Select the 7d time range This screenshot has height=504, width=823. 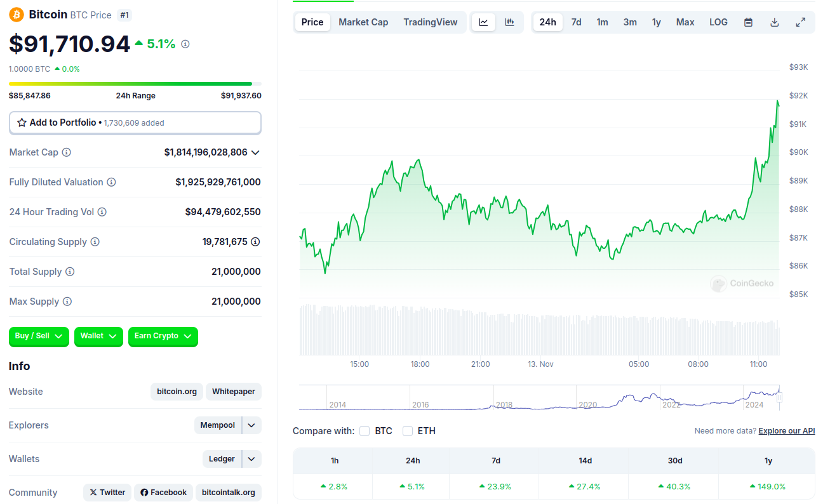coord(576,22)
